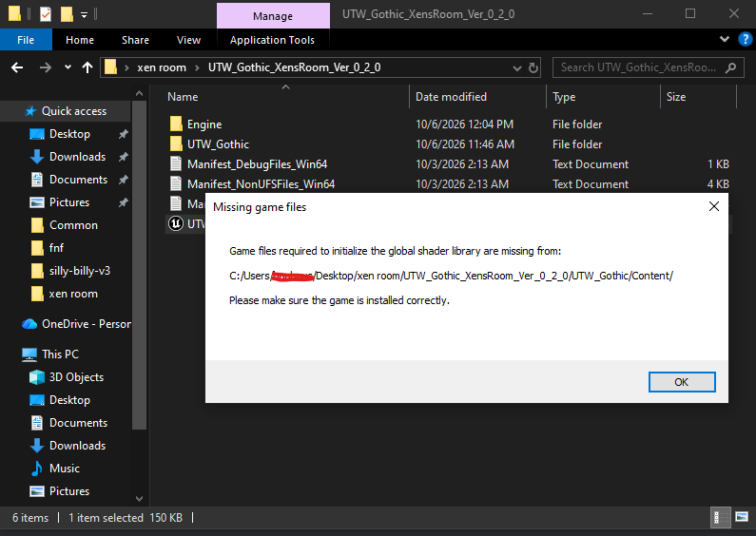Open the fnf folder in sidebar
Screen dimensions: 756x536
pos(56,248)
